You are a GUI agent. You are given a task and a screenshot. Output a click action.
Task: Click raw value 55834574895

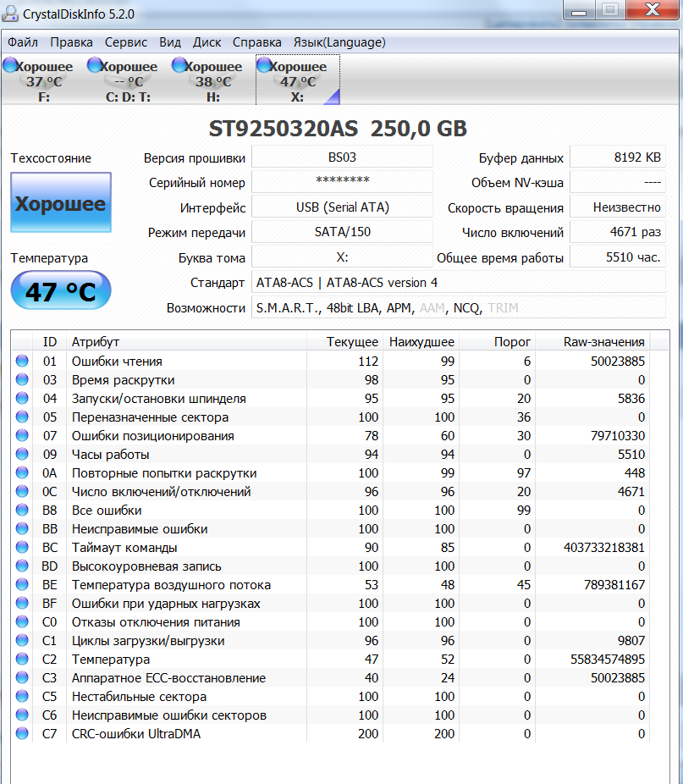coord(608,659)
